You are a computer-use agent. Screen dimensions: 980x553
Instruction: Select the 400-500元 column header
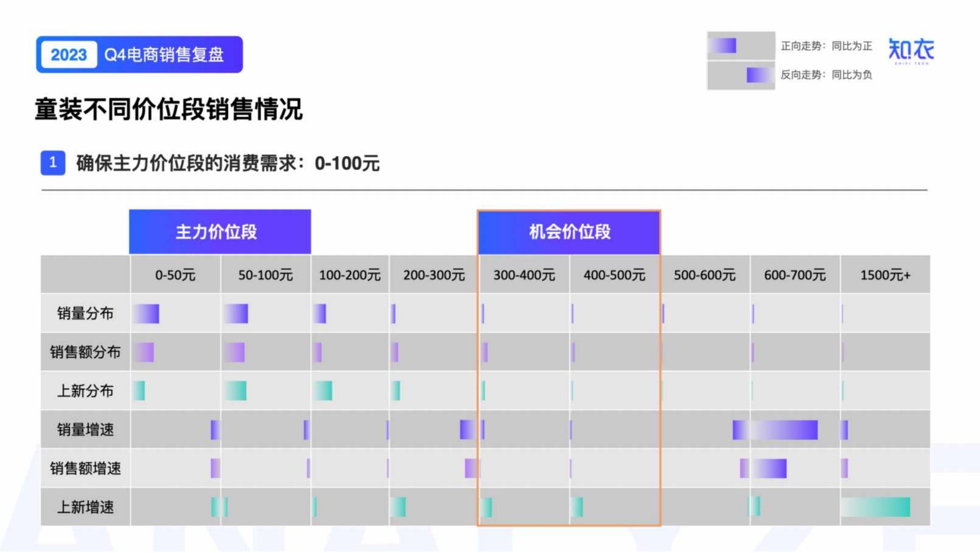click(x=614, y=275)
